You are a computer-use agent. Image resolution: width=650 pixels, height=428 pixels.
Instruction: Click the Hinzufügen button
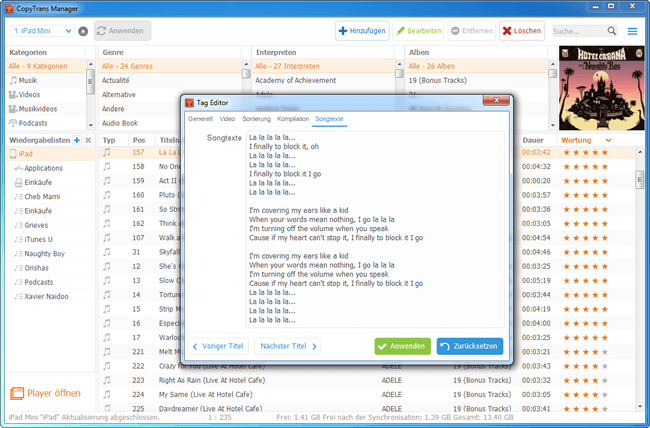point(362,31)
